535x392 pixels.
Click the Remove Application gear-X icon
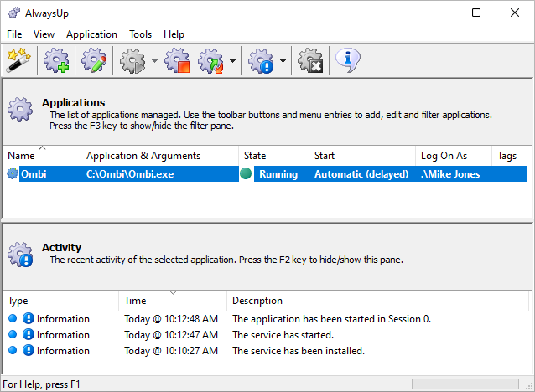pos(310,60)
